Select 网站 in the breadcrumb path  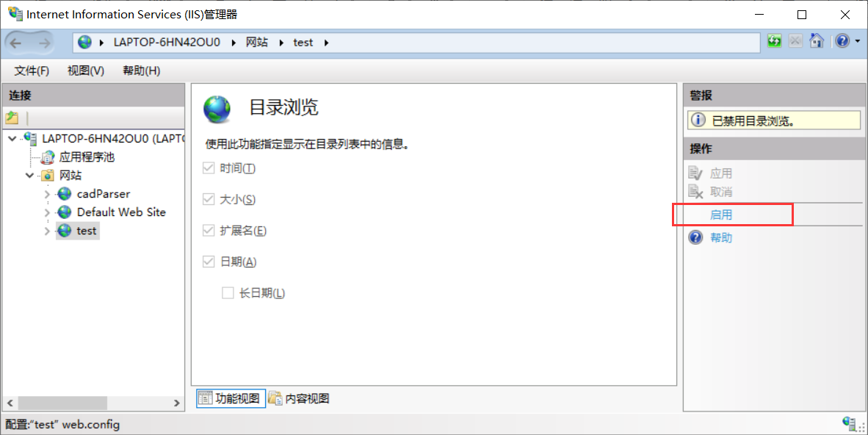(258, 42)
